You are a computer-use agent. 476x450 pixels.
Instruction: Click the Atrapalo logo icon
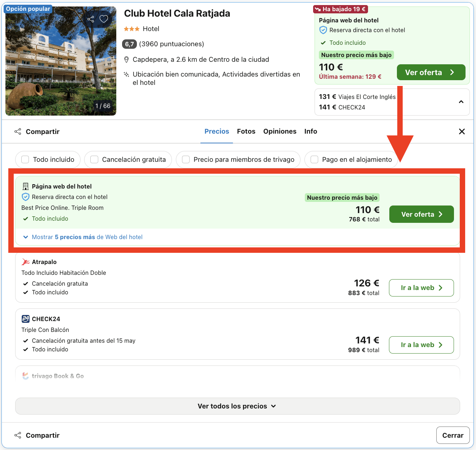[26, 262]
